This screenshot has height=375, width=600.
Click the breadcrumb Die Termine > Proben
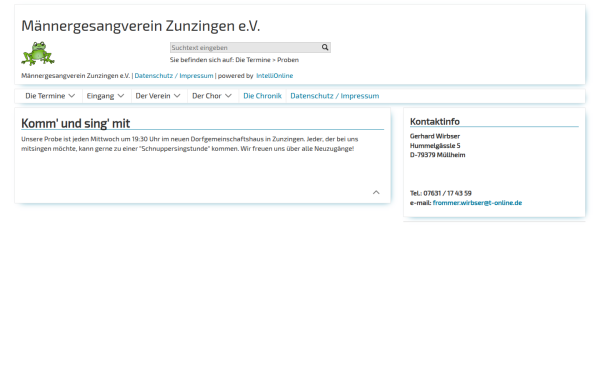267,60
